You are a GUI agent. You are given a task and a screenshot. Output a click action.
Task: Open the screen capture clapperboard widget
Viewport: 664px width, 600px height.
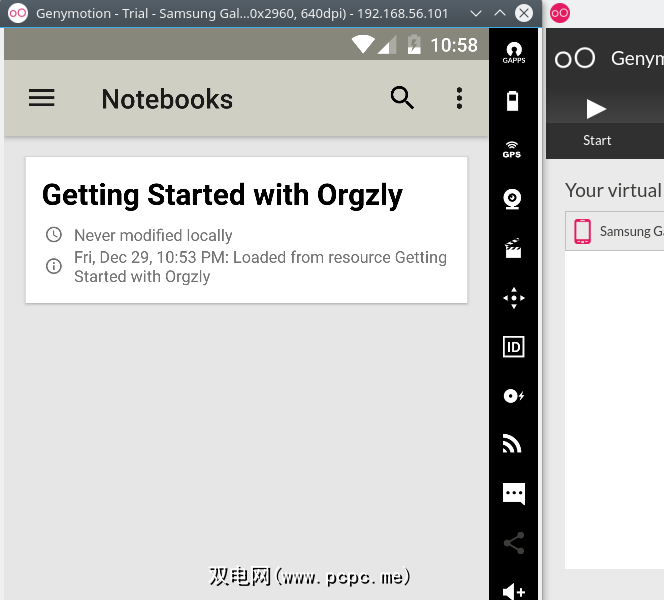513,248
